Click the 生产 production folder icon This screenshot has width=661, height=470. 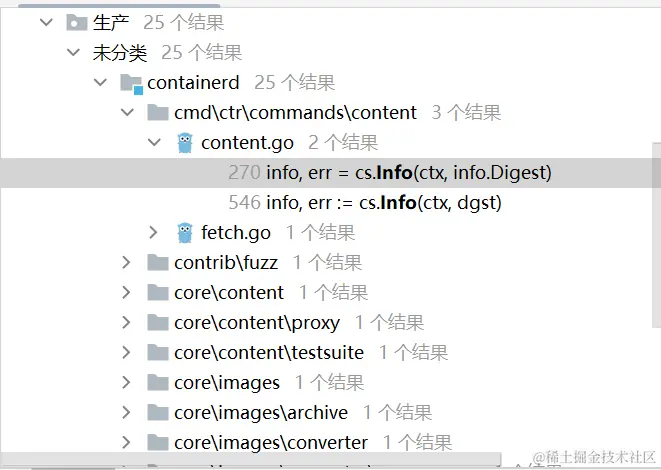[x=77, y=23]
